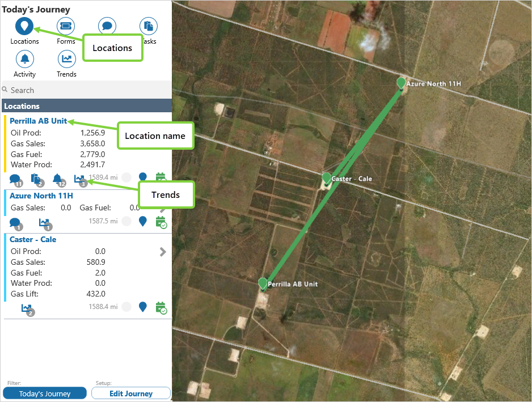Image resolution: width=532 pixels, height=402 pixels.
Task: Locate Perrilla AB Unit with its pin icon
Action: [143, 177]
